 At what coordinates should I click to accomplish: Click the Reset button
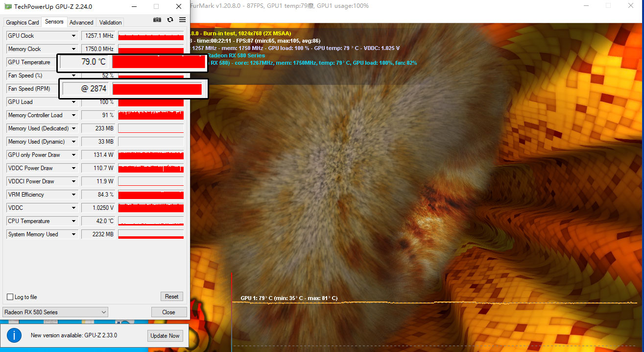pos(171,297)
